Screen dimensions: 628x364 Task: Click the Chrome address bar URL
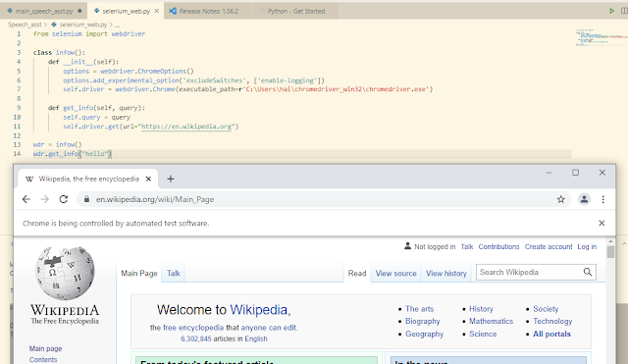(x=155, y=199)
